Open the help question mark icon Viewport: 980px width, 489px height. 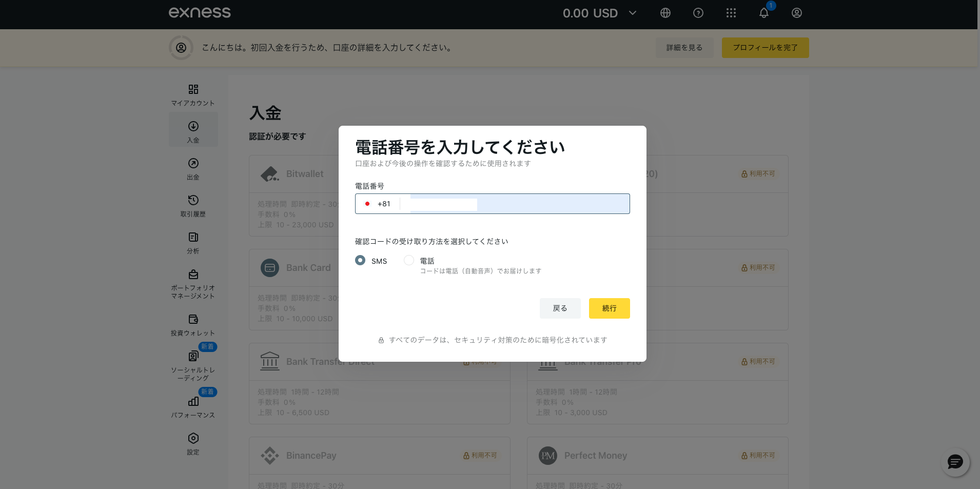tap(698, 13)
